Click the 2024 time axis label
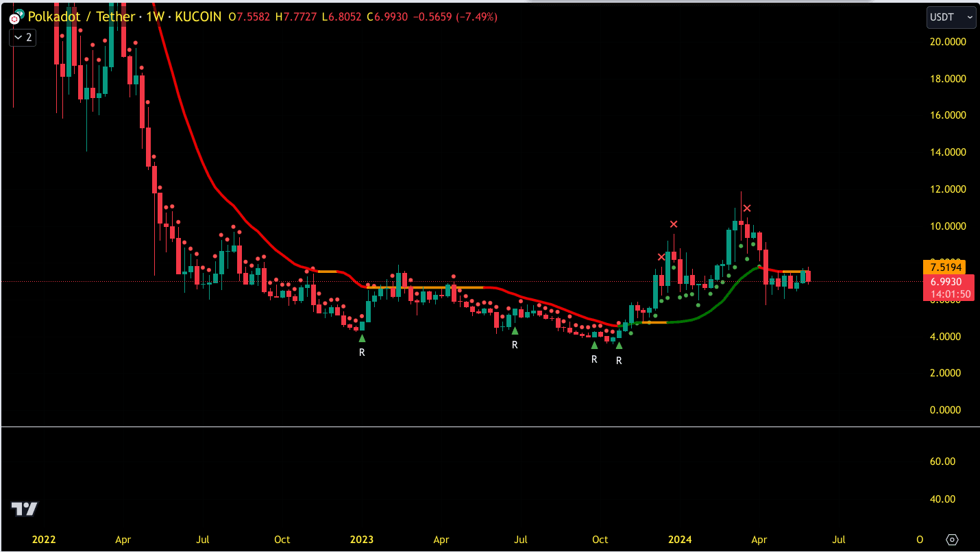The height and width of the screenshot is (552, 980). tap(680, 540)
